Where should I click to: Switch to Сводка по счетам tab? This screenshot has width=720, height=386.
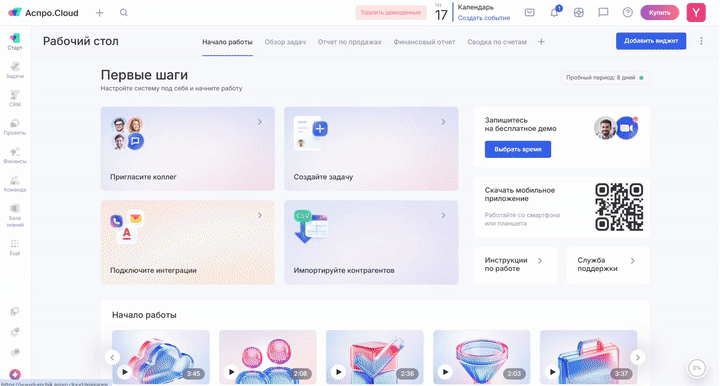pyautogui.click(x=497, y=42)
